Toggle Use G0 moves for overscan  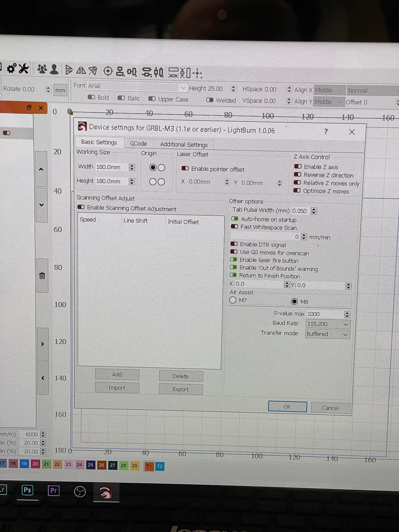[x=234, y=252]
